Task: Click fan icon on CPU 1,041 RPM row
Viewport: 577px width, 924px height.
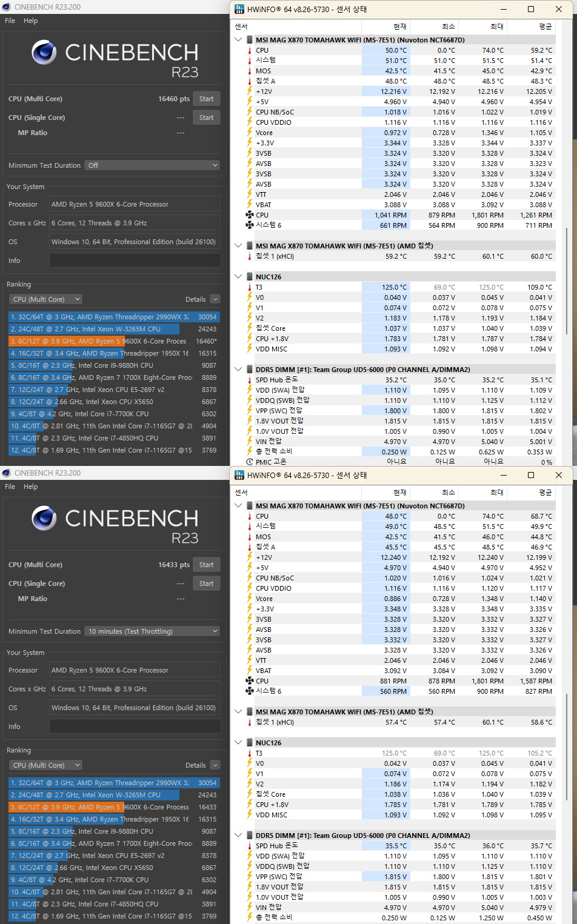Action: (249, 215)
